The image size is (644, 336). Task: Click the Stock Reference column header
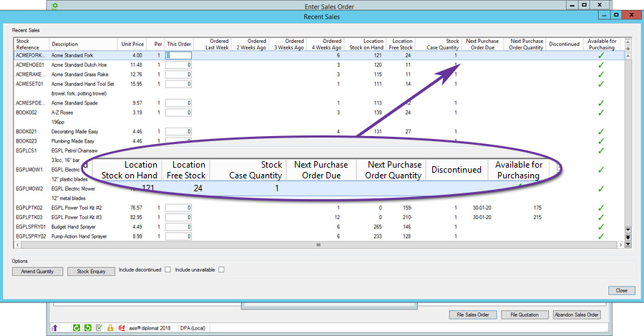(x=31, y=44)
